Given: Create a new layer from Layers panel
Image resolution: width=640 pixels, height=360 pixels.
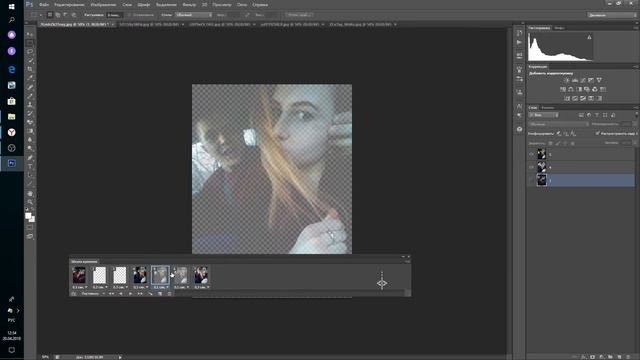Looking at the screenshot, I should tap(619, 357).
